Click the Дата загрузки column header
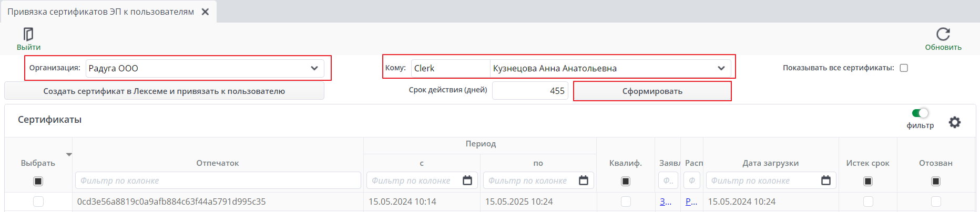 (770, 163)
